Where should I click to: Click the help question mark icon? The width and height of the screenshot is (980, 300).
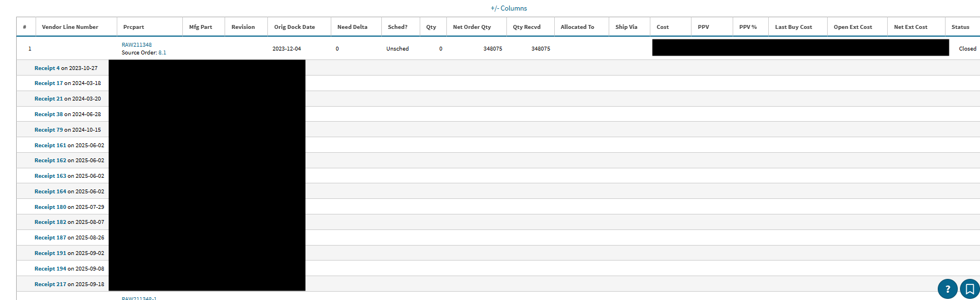(947, 289)
